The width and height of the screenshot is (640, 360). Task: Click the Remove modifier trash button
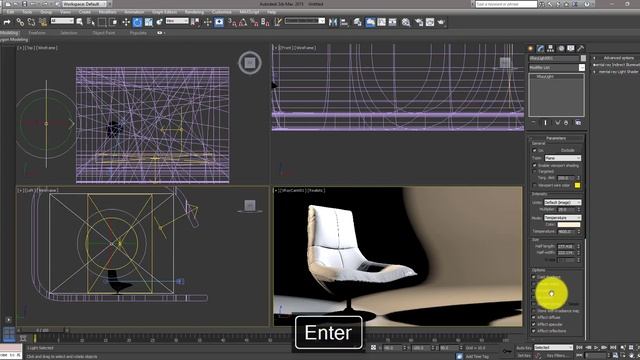pyautogui.click(x=566, y=122)
